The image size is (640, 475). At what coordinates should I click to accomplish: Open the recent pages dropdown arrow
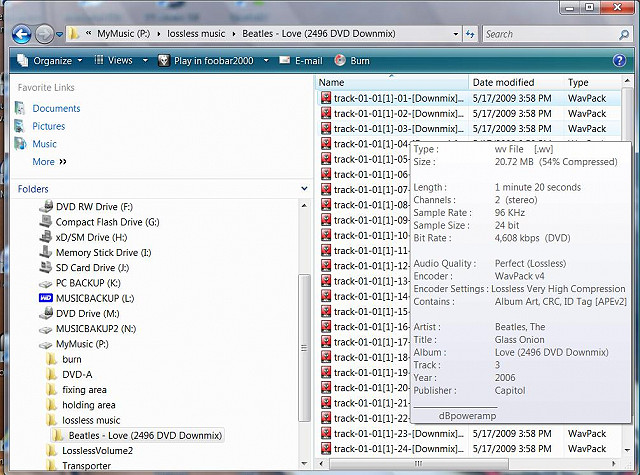click(x=59, y=34)
